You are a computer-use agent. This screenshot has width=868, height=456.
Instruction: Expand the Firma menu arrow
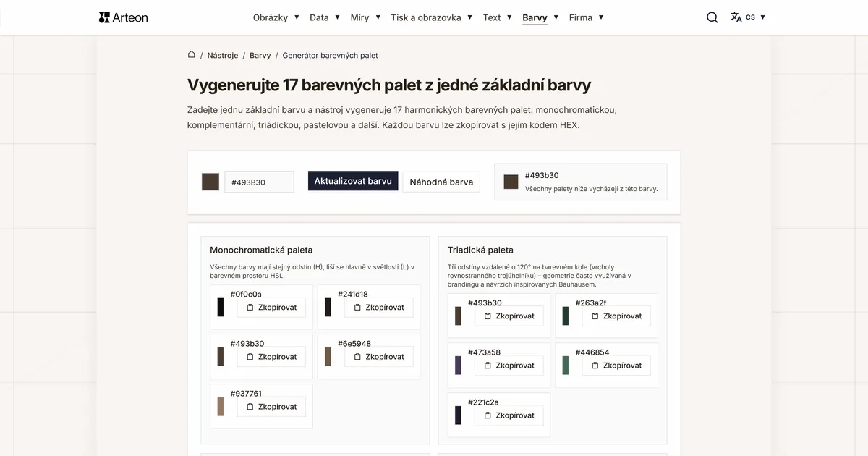tap(601, 17)
